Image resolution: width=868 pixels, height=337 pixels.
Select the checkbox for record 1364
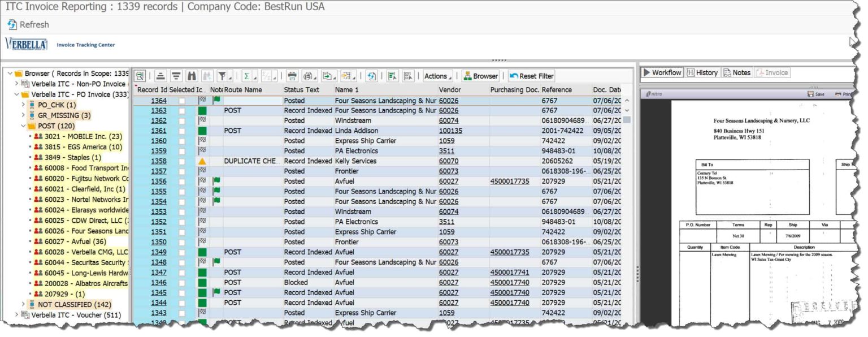(x=183, y=100)
